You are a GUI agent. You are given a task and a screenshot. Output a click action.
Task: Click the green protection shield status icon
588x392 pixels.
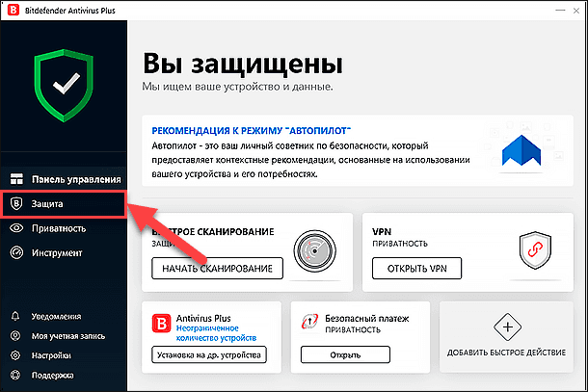click(x=64, y=86)
